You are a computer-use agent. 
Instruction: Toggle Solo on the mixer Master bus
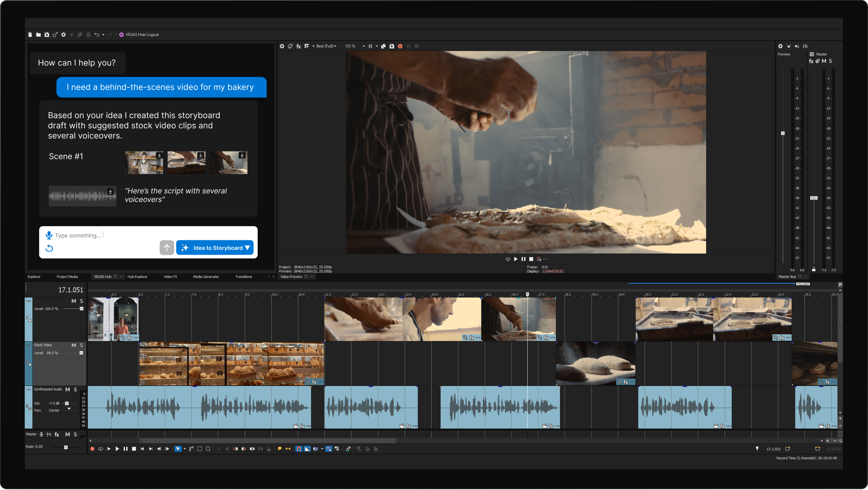tap(830, 61)
